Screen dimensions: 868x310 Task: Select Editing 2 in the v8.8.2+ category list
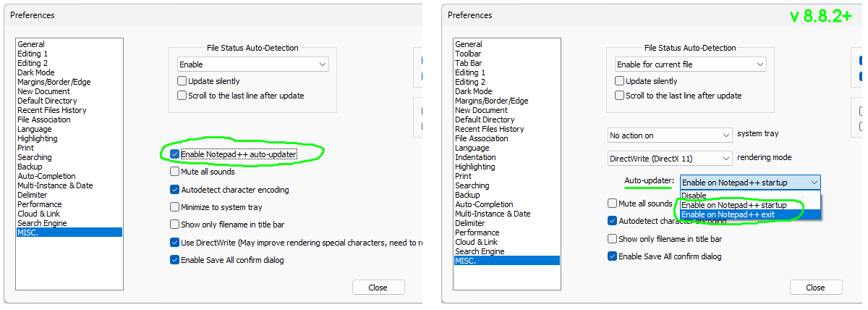pyautogui.click(x=470, y=82)
